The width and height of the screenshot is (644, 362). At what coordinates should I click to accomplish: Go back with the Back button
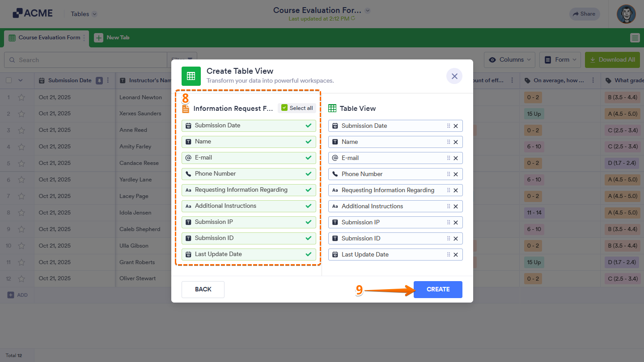tap(203, 290)
